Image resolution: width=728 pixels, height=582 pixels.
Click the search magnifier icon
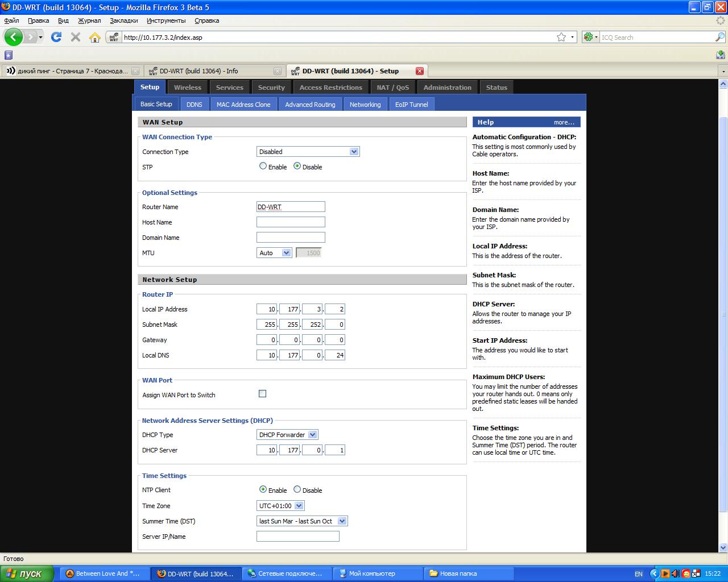719,38
